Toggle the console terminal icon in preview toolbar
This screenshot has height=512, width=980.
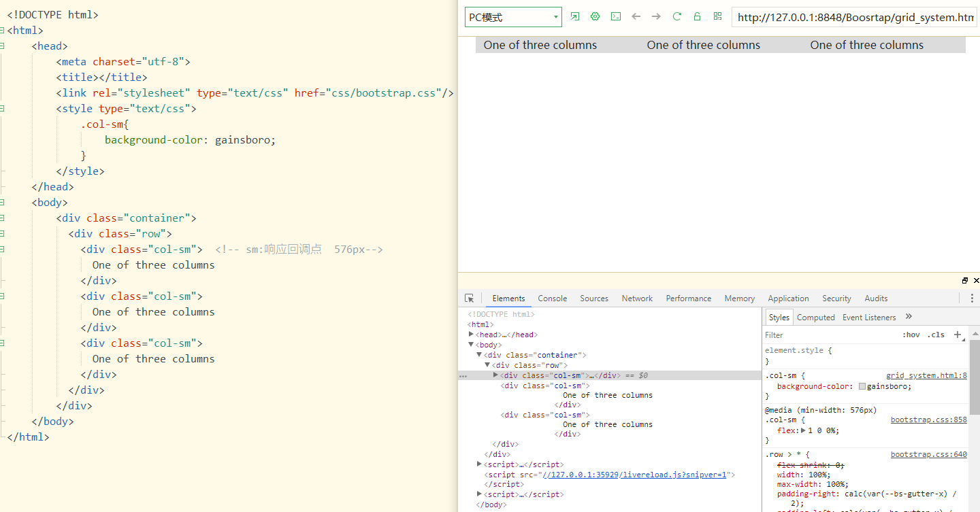(x=616, y=17)
